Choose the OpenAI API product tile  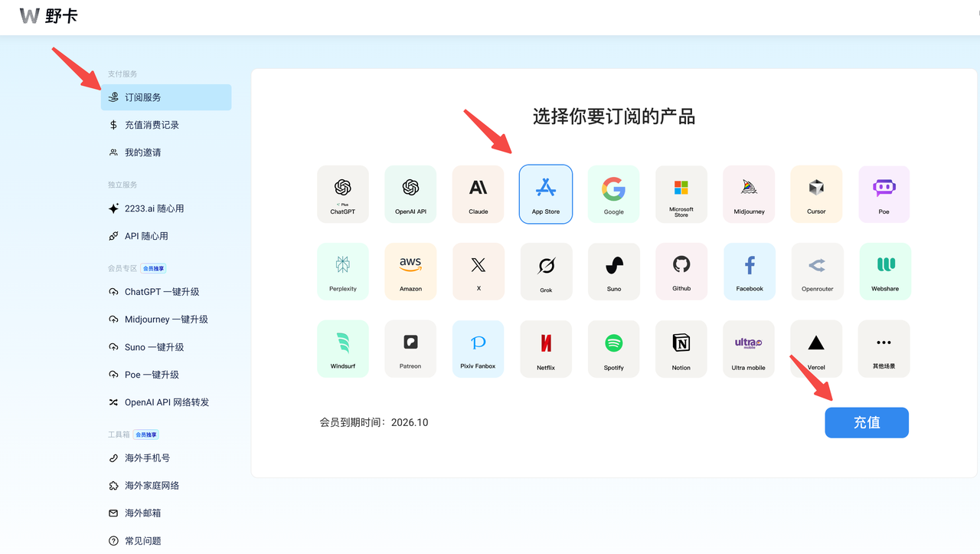tap(410, 195)
